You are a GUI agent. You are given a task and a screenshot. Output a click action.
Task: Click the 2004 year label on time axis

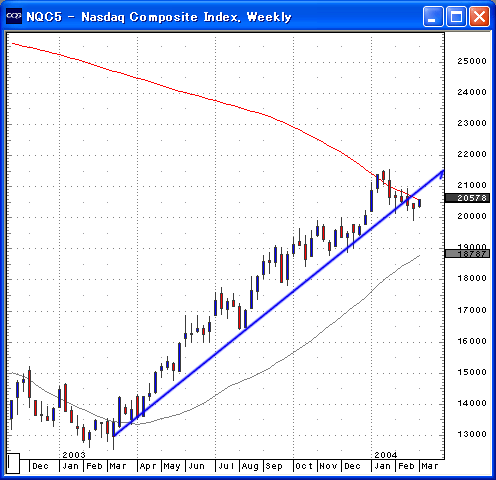(386, 455)
